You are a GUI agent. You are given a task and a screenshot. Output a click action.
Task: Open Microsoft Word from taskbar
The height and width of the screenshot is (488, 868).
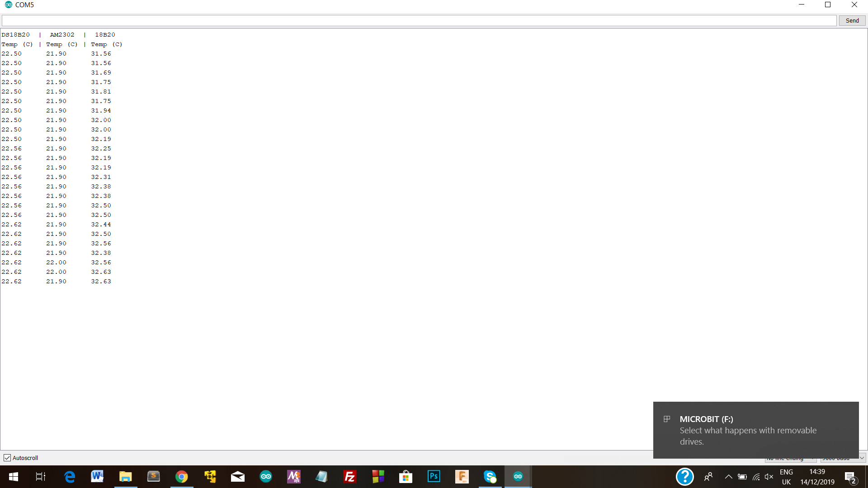[x=97, y=477]
